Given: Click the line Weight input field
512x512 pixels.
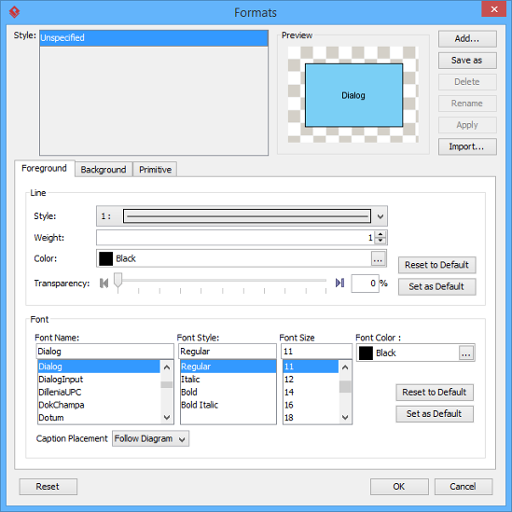Looking at the screenshot, I should 235,238.
